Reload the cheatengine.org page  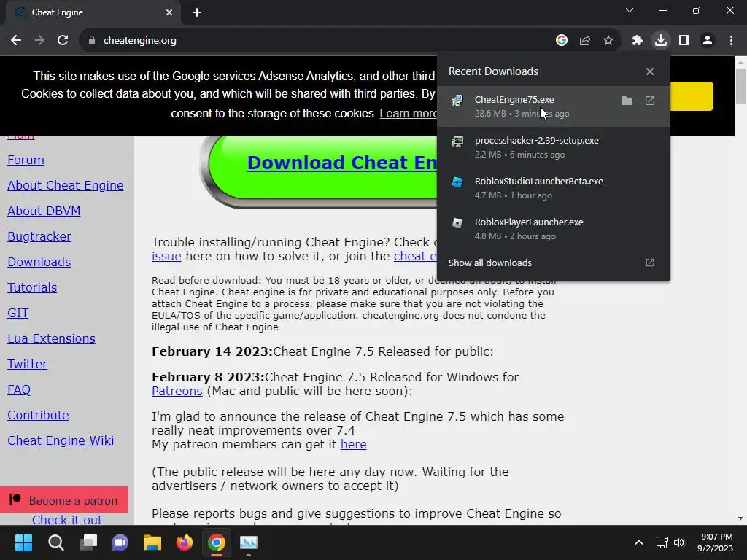(63, 41)
